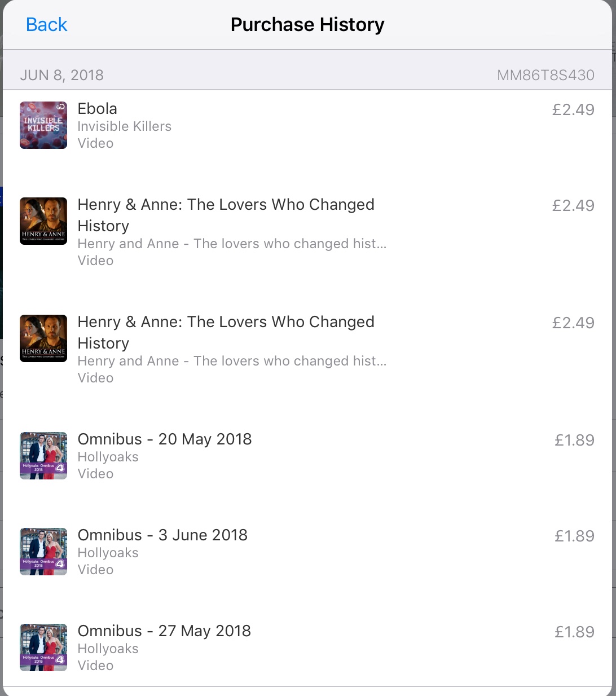Tap the £1.89 price for 20 May Omnibus
Screen dimensions: 616x696
(574, 440)
